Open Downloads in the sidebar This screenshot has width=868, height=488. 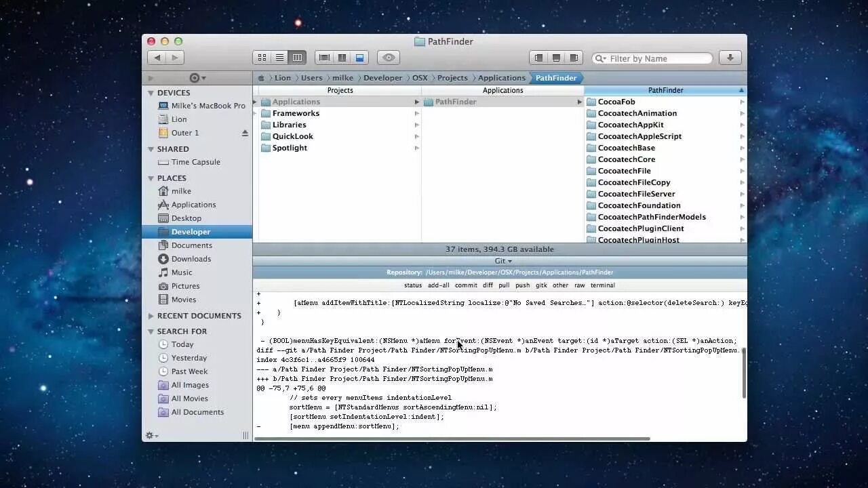184,259
